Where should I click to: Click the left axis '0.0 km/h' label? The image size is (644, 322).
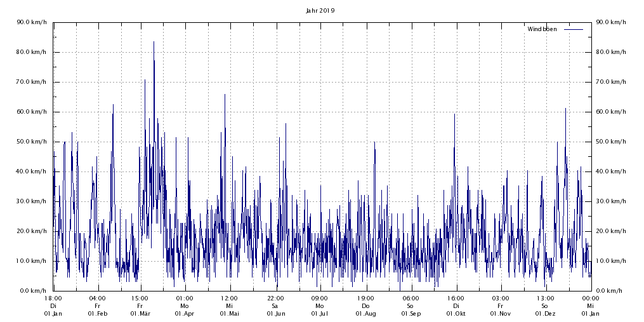click(x=34, y=291)
